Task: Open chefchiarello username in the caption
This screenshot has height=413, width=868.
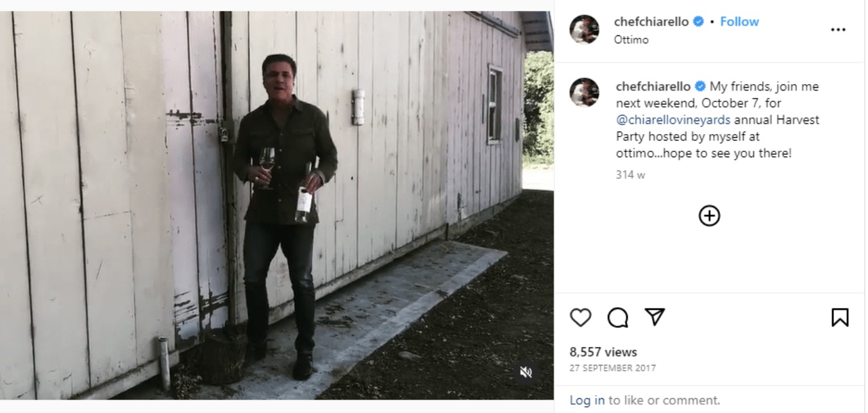Action: tap(653, 87)
